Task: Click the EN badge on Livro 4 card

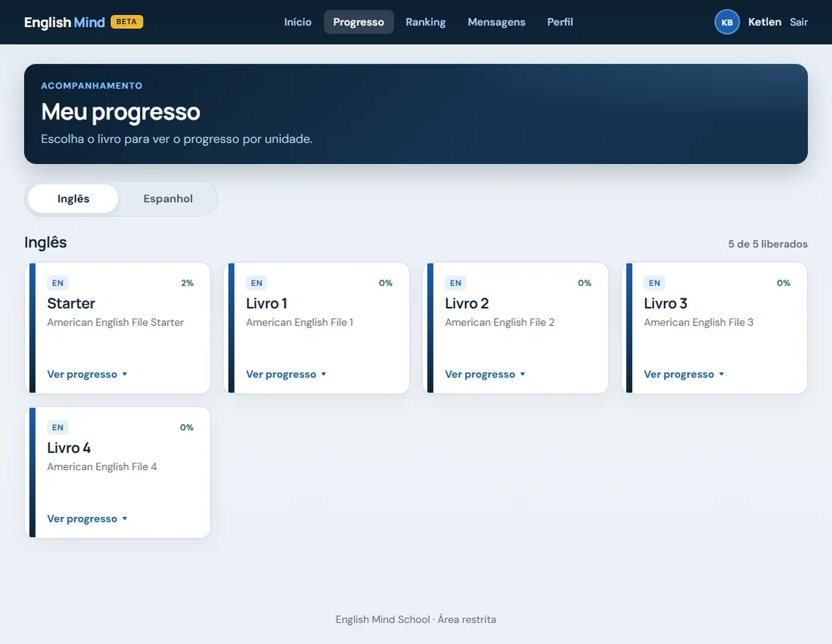Action: 57,428
